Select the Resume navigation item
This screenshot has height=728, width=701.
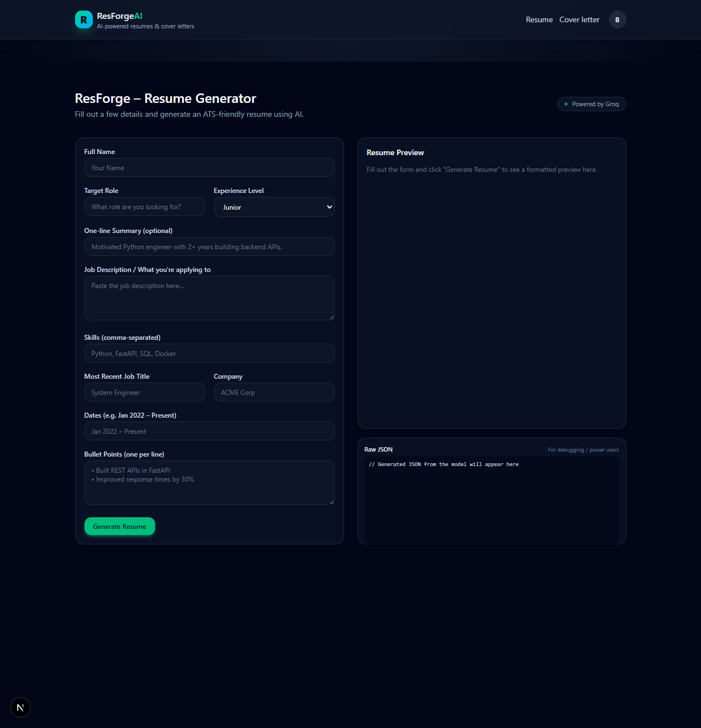(x=539, y=19)
